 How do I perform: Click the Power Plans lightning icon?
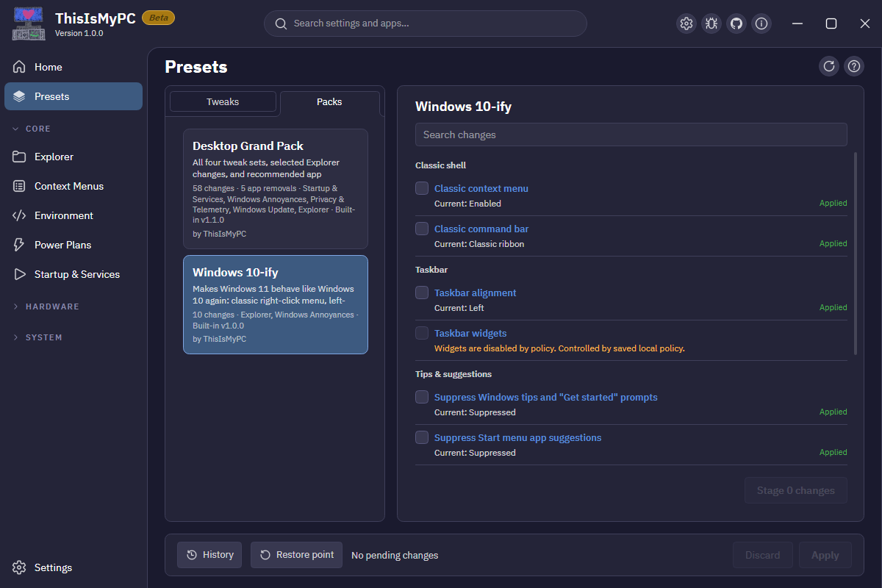[20, 245]
